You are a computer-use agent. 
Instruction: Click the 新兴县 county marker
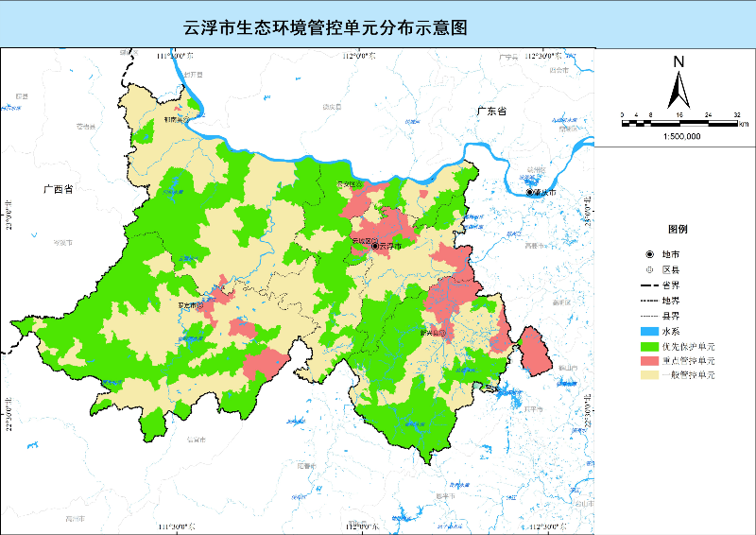(x=442, y=332)
